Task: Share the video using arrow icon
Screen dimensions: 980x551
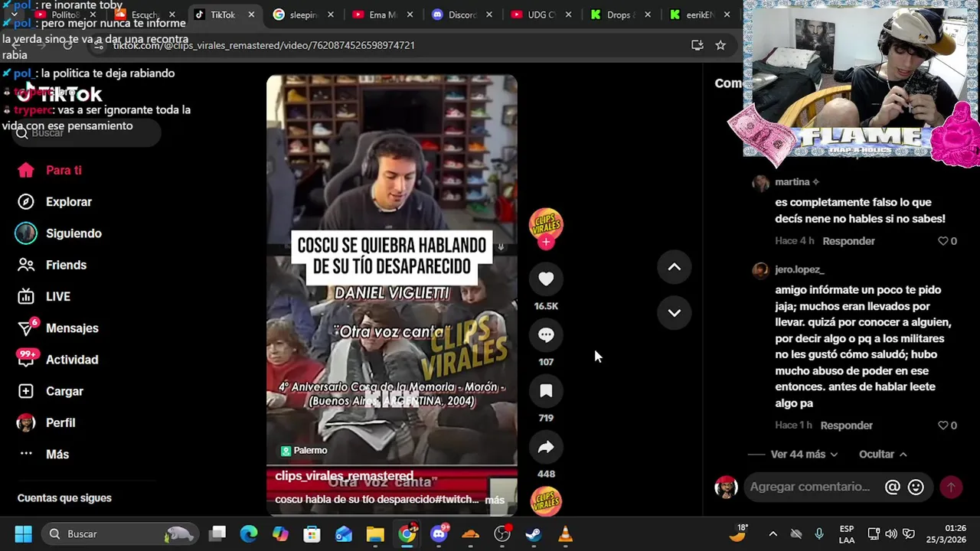Action: [x=546, y=448]
